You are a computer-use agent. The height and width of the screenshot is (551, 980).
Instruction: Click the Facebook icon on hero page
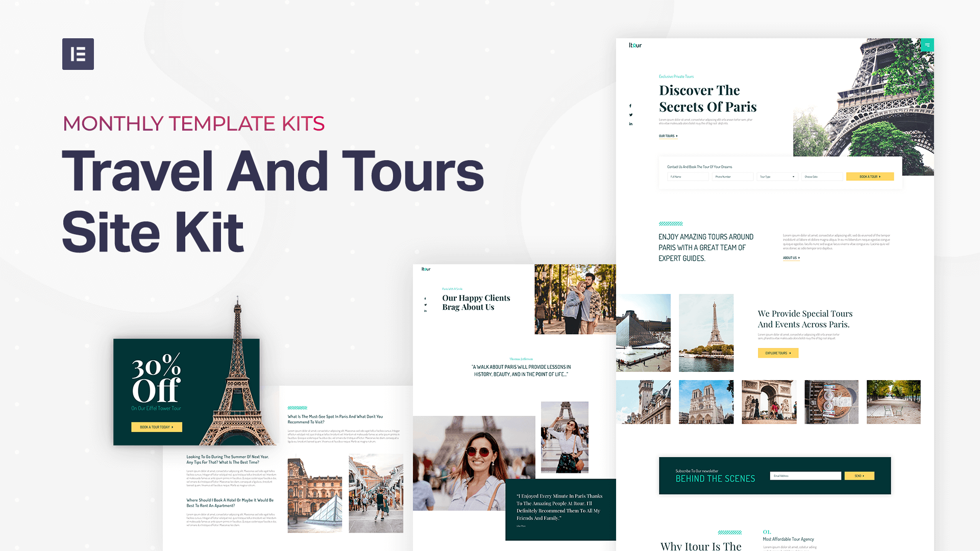point(630,106)
